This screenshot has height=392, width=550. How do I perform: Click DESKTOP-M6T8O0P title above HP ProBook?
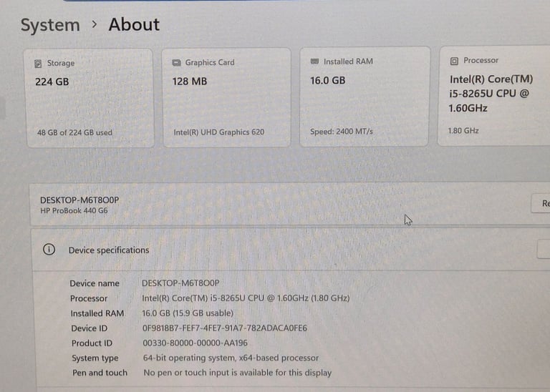79,200
